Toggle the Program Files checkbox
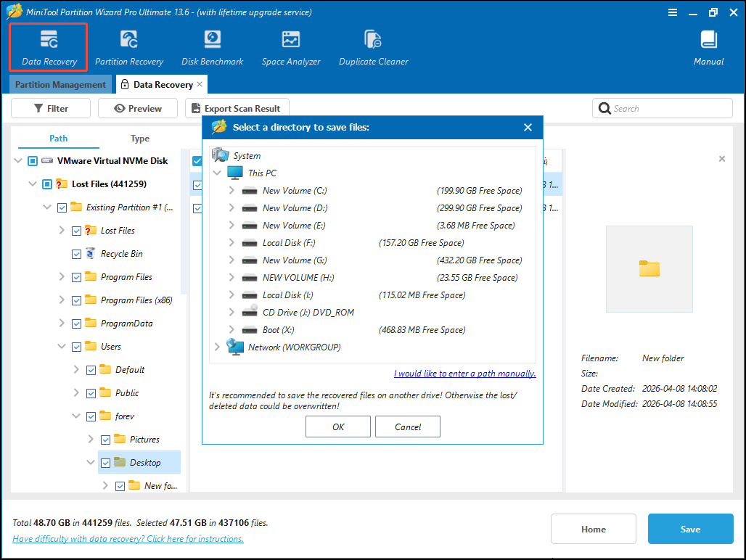The height and width of the screenshot is (560, 746). pyautogui.click(x=76, y=276)
